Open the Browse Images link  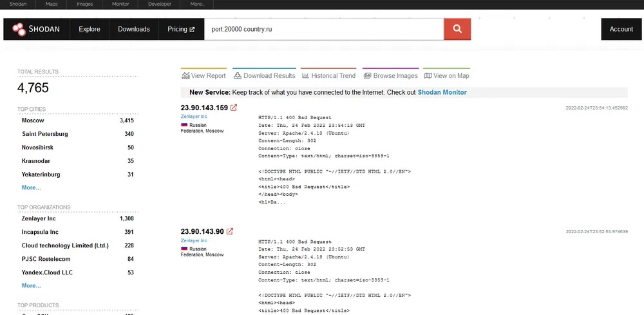[x=391, y=75]
